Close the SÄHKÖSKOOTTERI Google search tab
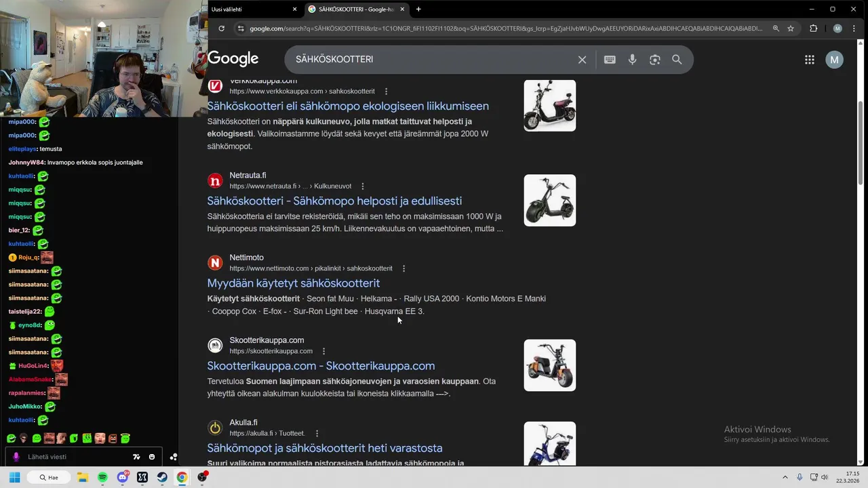 [x=403, y=9]
